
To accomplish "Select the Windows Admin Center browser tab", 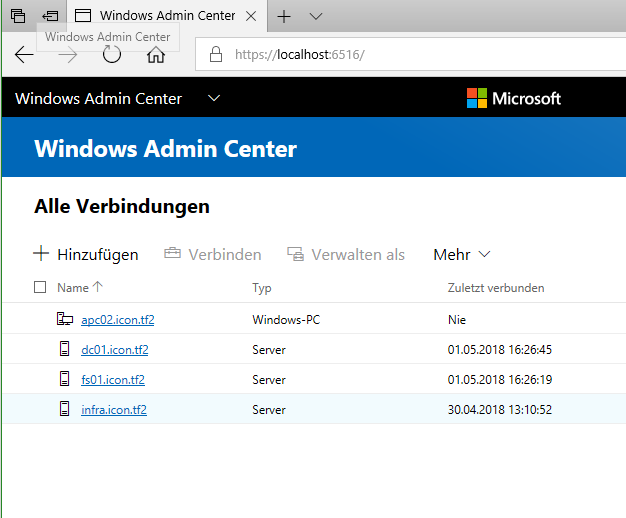I will pyautogui.click(x=167, y=16).
